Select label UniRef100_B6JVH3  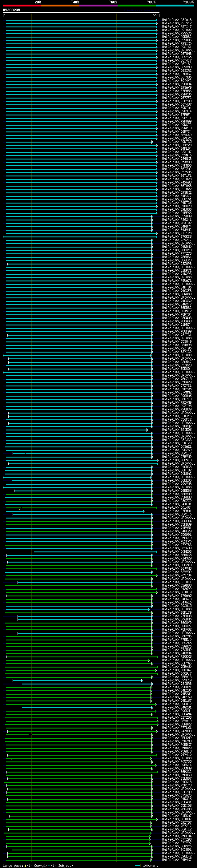pos(177,568)
